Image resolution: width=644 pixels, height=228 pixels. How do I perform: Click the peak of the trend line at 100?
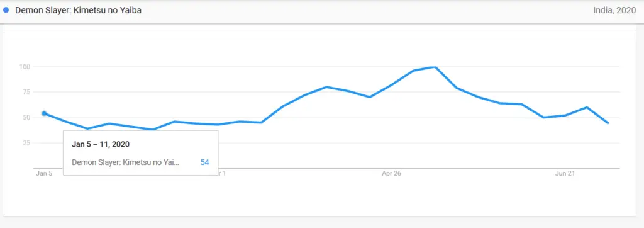point(435,67)
